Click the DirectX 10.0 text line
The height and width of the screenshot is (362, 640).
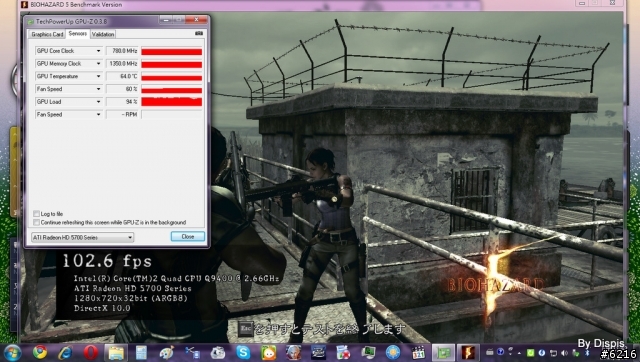102,308
